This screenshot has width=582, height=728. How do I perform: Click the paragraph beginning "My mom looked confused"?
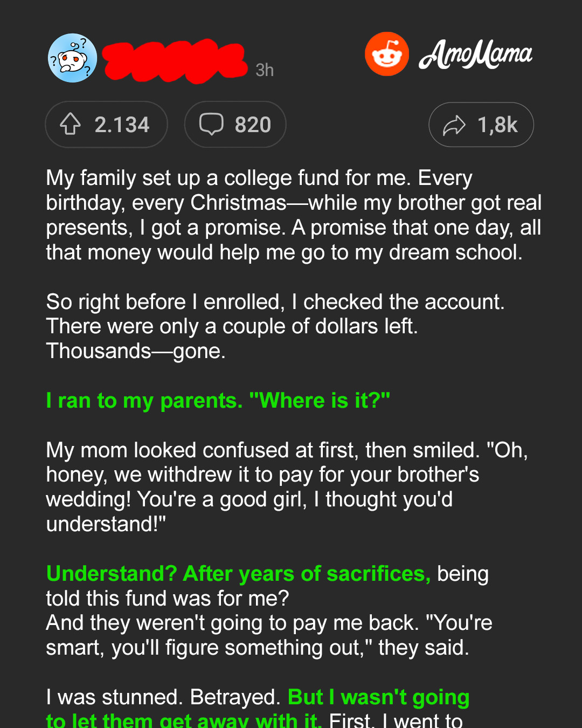coord(287,487)
